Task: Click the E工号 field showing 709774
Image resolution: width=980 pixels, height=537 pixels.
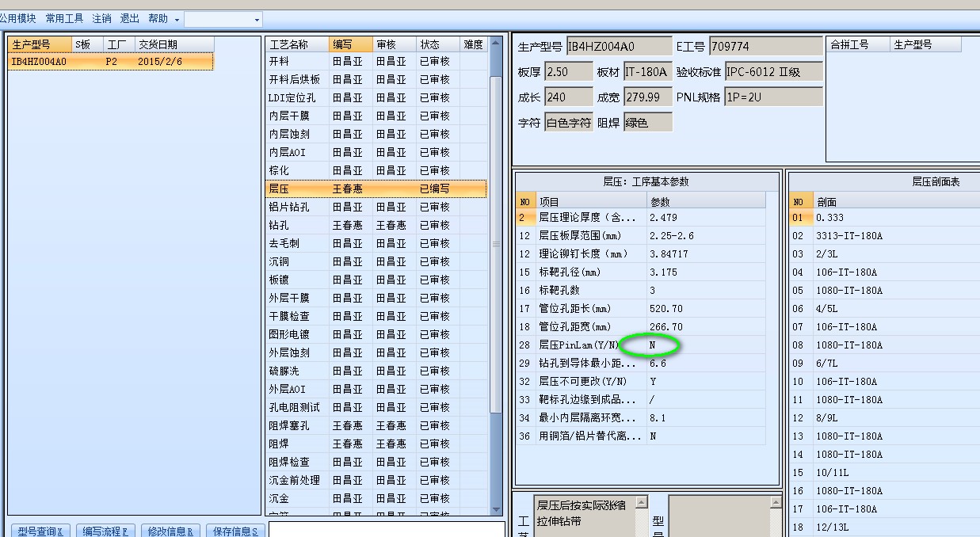Action: pyautogui.click(x=765, y=47)
